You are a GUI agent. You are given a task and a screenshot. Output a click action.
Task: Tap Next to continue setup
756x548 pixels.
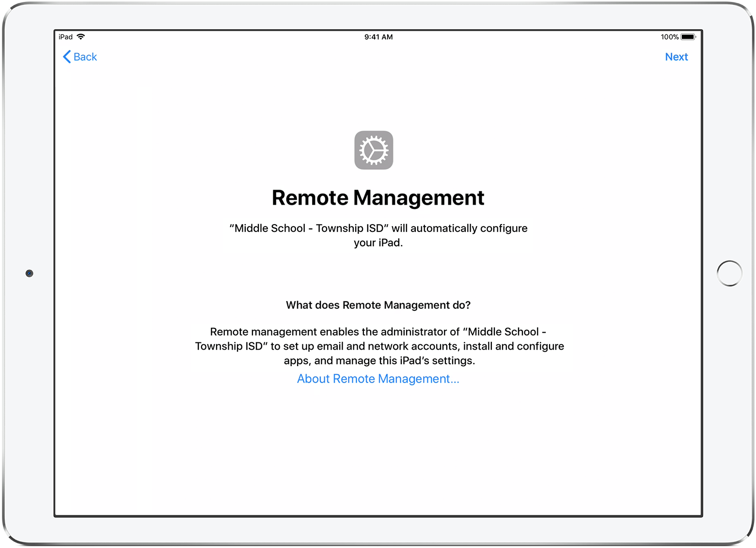pyautogui.click(x=677, y=57)
